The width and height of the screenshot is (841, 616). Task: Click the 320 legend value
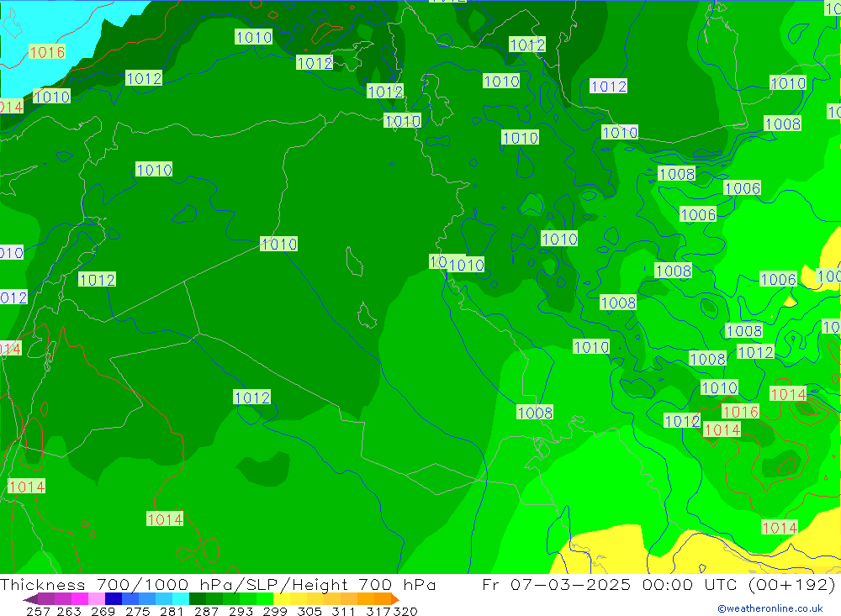[405, 611]
